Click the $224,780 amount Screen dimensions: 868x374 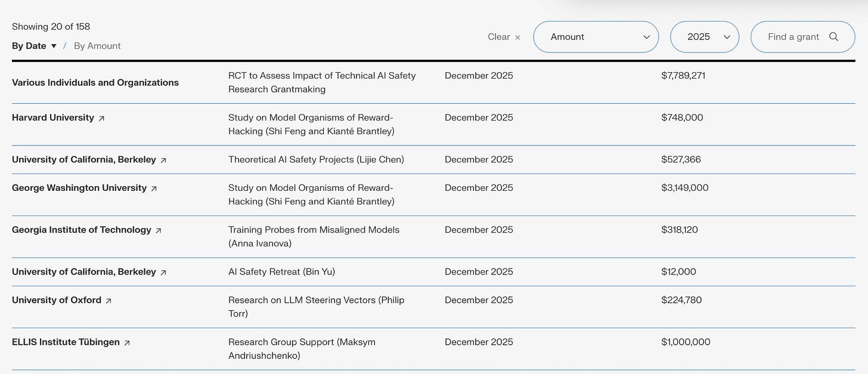[x=681, y=300]
